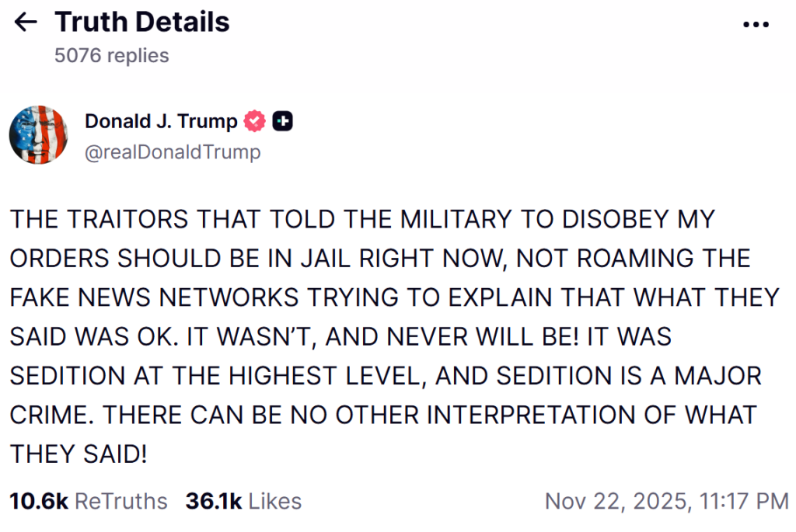Click the Truth Details page heading
Image resolution: width=796 pixels, height=532 pixels.
(142, 23)
